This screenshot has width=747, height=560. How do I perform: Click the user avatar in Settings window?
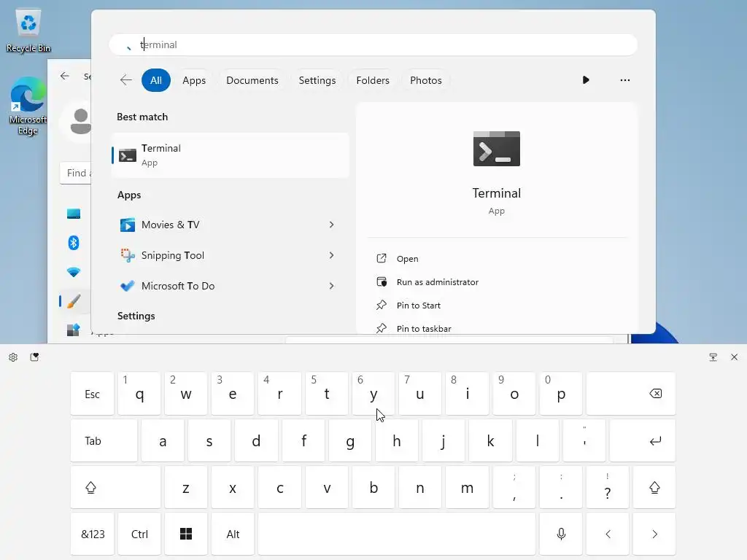(80, 122)
